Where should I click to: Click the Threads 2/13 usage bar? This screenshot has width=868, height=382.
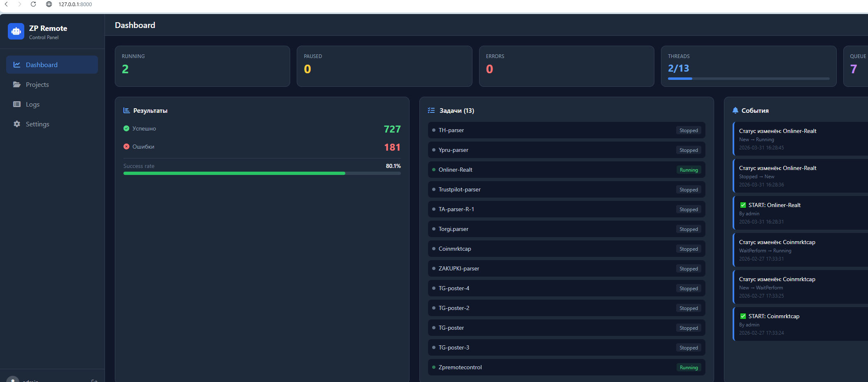tap(748, 78)
